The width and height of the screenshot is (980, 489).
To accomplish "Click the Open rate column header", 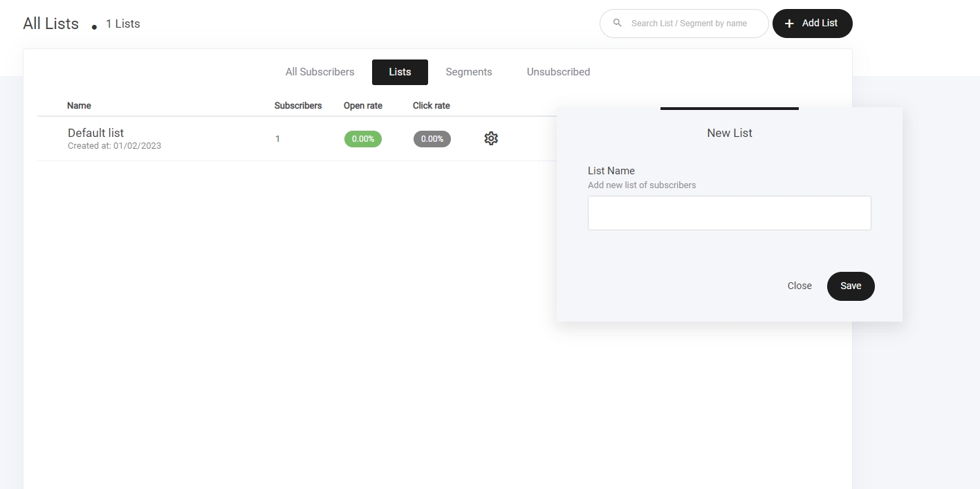I will tap(362, 106).
